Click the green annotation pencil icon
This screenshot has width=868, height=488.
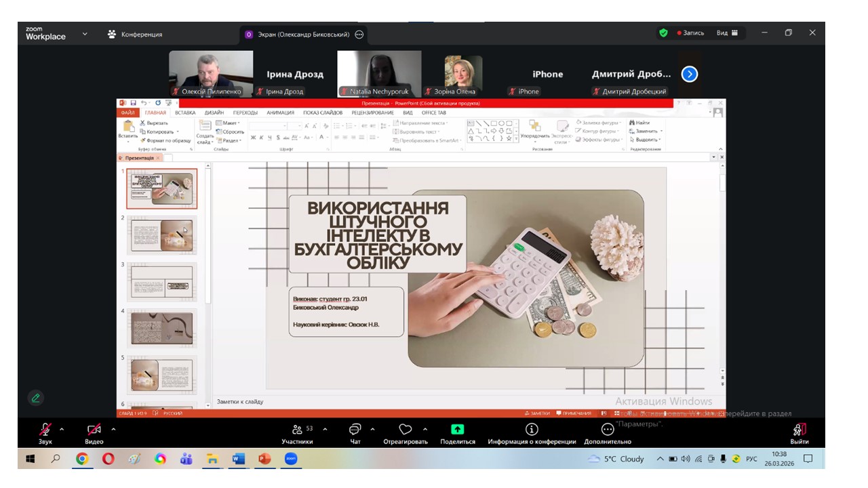click(36, 398)
